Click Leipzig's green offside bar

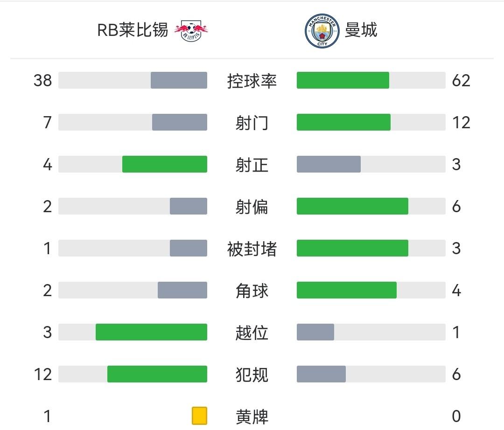[151, 332]
